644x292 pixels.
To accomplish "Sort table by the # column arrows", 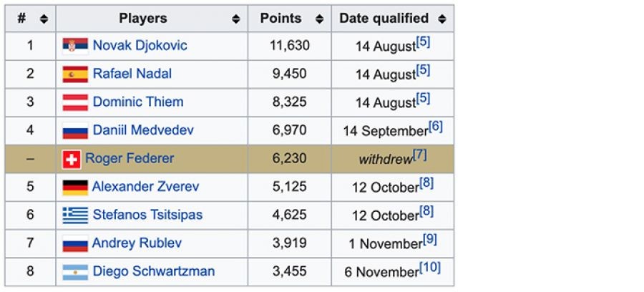I will [44, 19].
